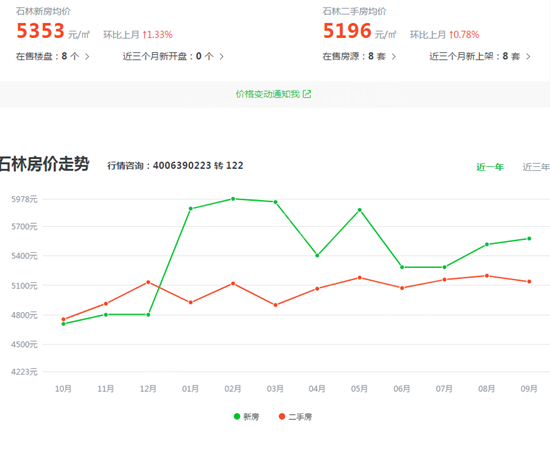Switch chart to 近三年 tab
550x452 pixels.
click(536, 167)
